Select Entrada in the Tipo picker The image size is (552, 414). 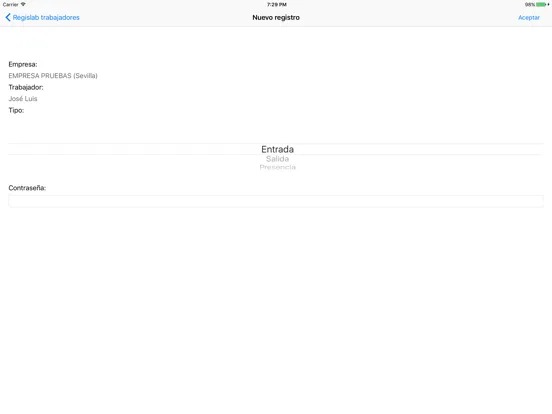click(x=277, y=149)
